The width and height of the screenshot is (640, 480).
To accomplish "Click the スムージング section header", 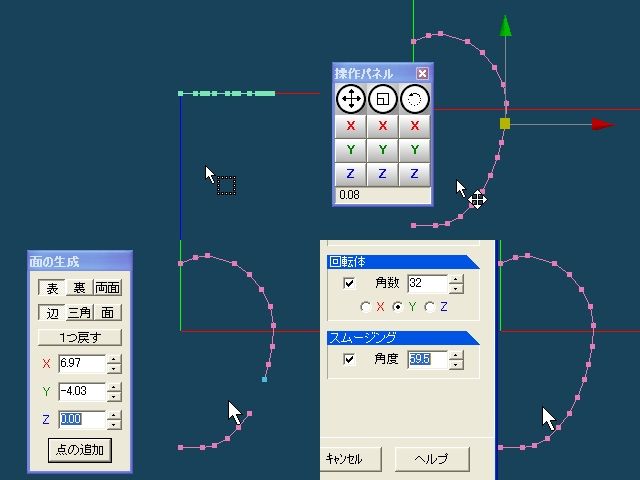I will (403, 338).
